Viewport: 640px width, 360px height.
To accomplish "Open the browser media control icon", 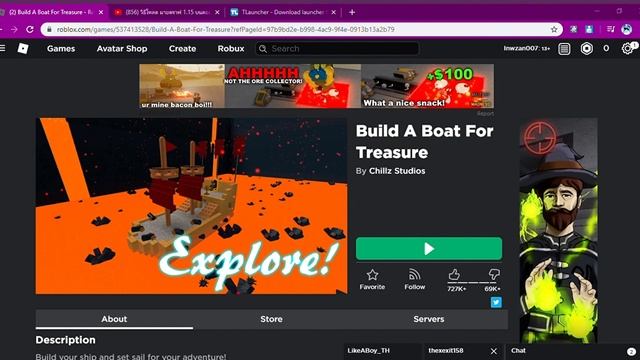I will pos(611,29).
